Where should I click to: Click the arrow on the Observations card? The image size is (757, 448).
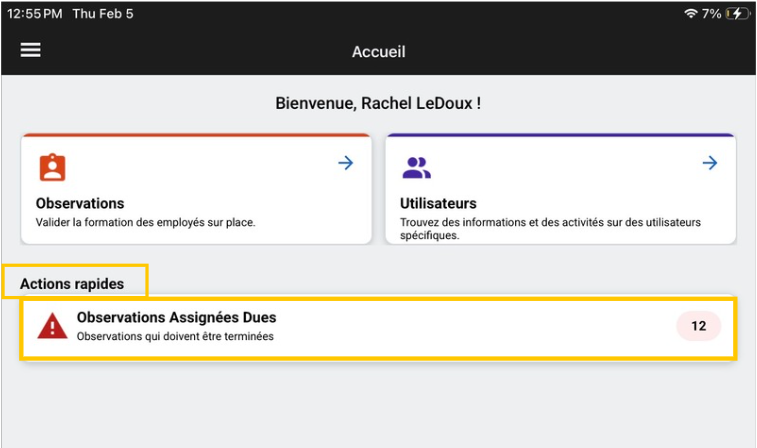tap(345, 163)
